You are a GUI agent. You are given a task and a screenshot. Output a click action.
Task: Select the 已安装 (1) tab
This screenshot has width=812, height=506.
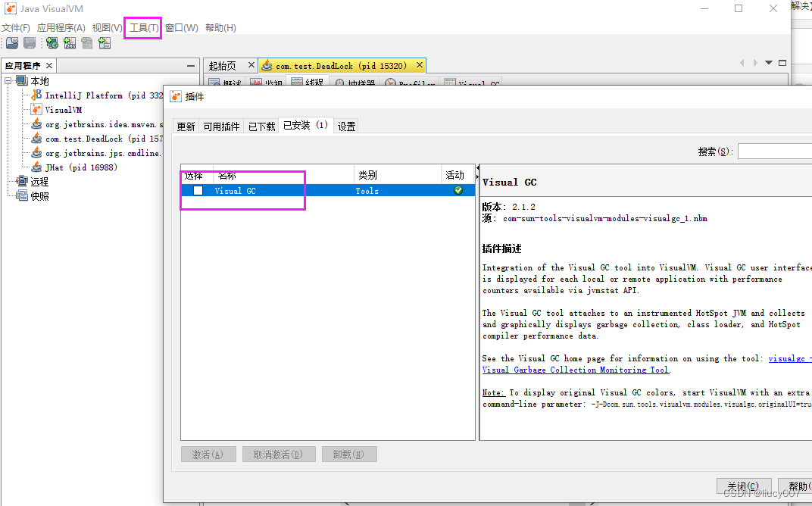click(x=305, y=125)
